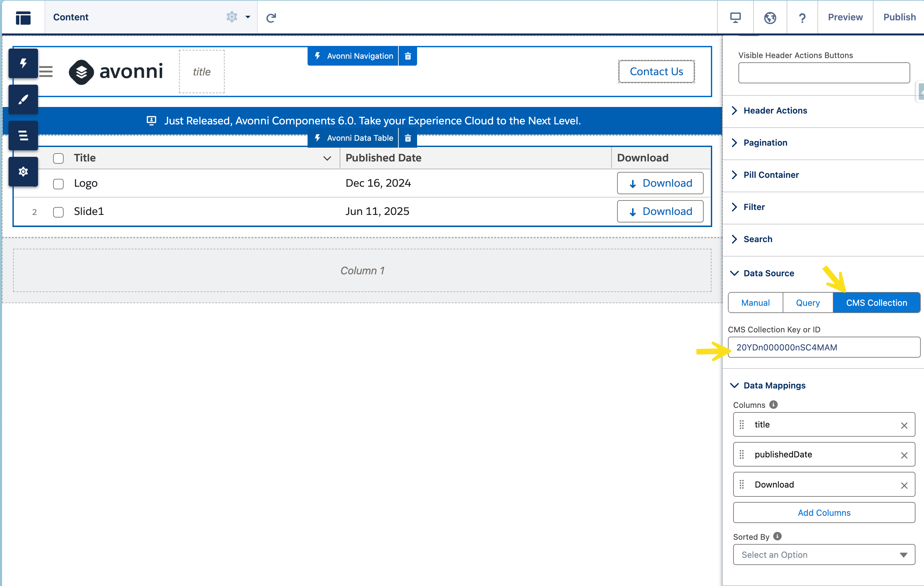The image size is (924, 586).
Task: Expand the Header Actions section
Action: (x=775, y=111)
